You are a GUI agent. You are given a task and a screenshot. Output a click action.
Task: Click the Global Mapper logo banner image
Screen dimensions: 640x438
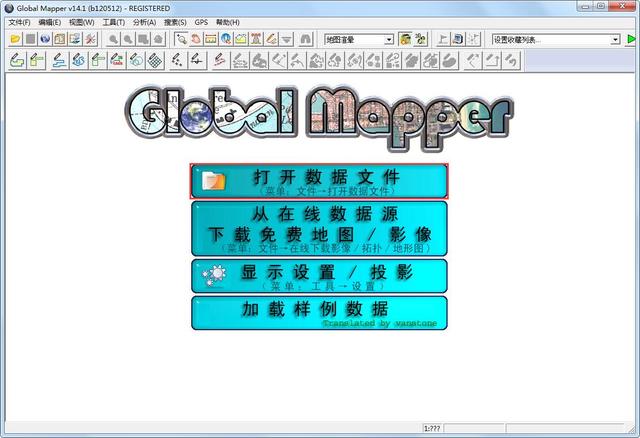[319, 118]
